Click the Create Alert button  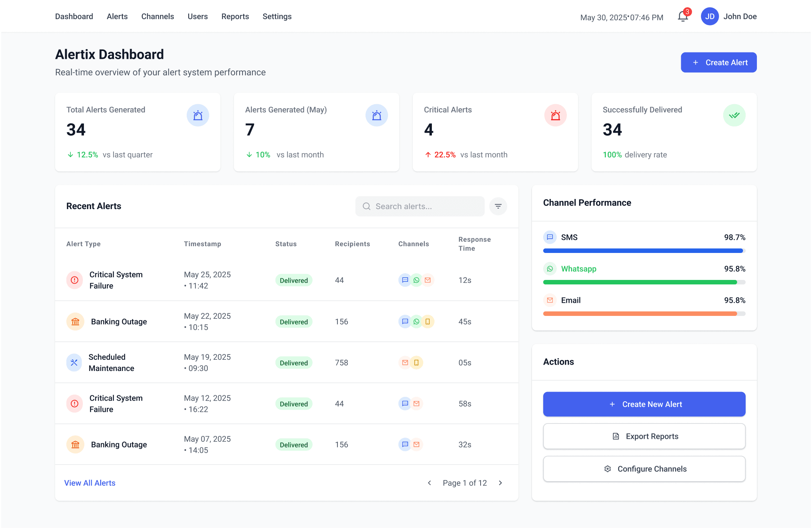point(719,63)
